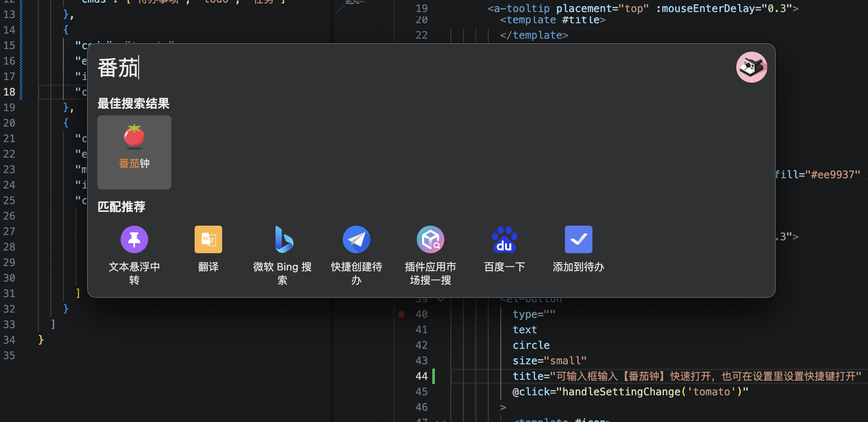Screen dimensions: 868x422
Task: Toggle the breakpoint dot at line 40
Action: coord(401,314)
